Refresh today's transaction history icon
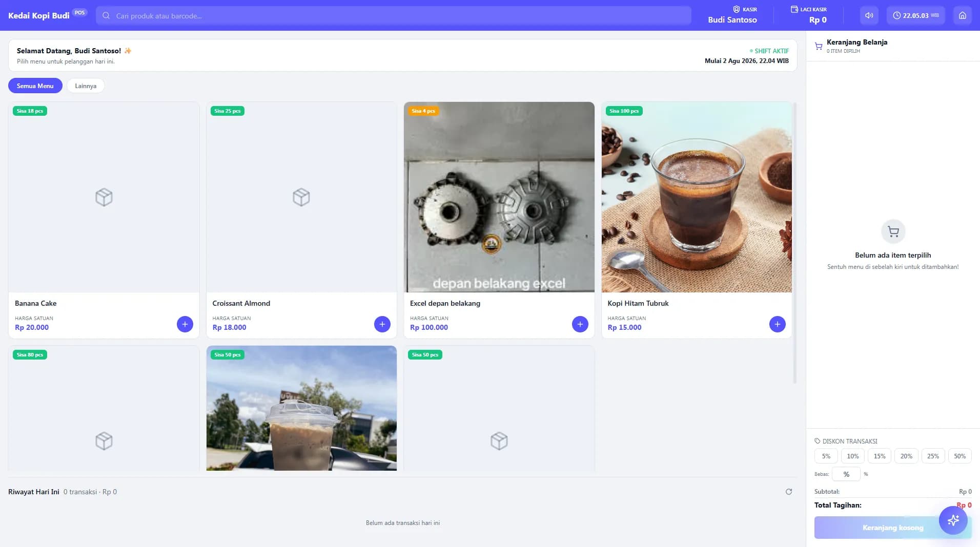980x547 pixels. (789, 492)
